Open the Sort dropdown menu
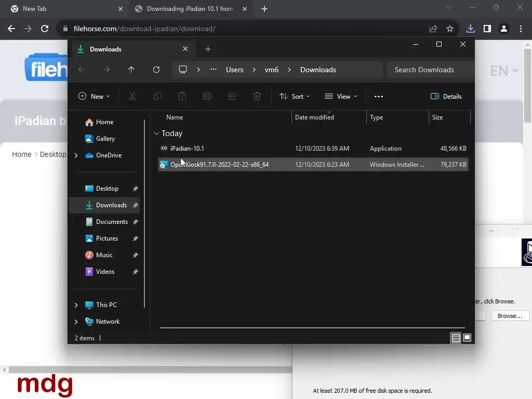 [x=294, y=96]
